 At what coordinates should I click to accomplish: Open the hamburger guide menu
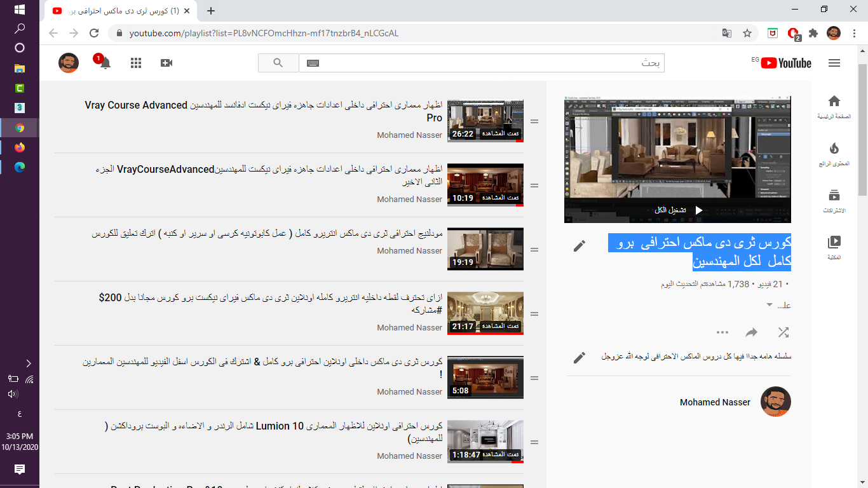[834, 63]
